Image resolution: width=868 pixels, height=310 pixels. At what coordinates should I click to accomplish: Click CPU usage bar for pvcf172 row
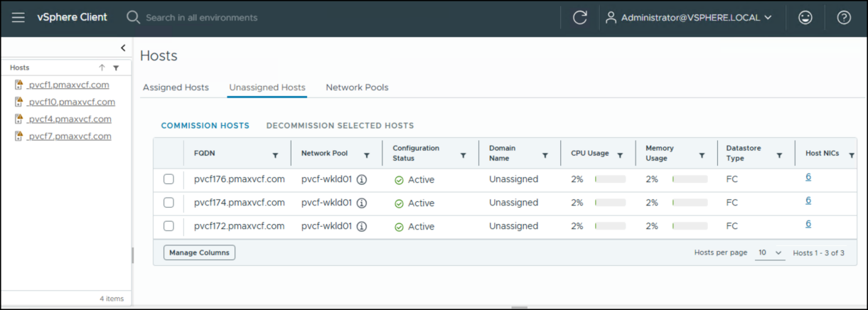pos(610,226)
